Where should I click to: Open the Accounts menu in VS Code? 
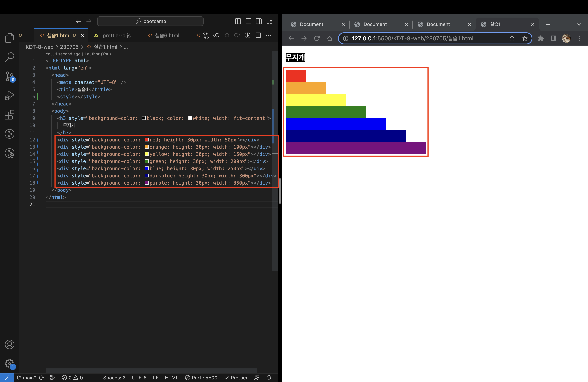point(9,344)
